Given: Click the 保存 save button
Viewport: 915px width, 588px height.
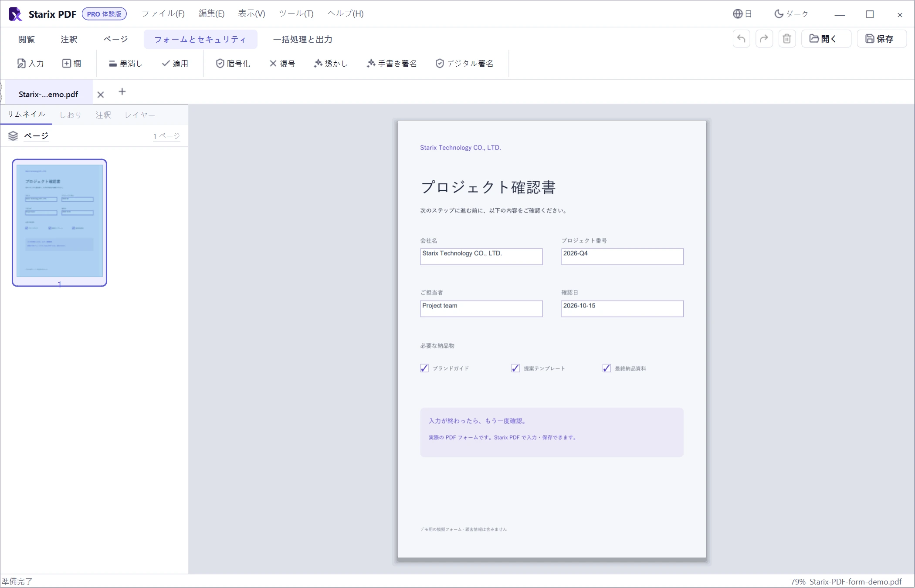Looking at the screenshot, I should point(882,39).
